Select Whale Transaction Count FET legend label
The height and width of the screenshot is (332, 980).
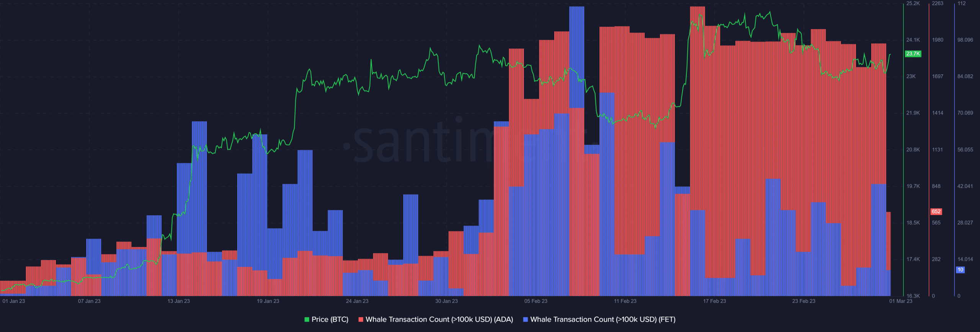point(603,319)
